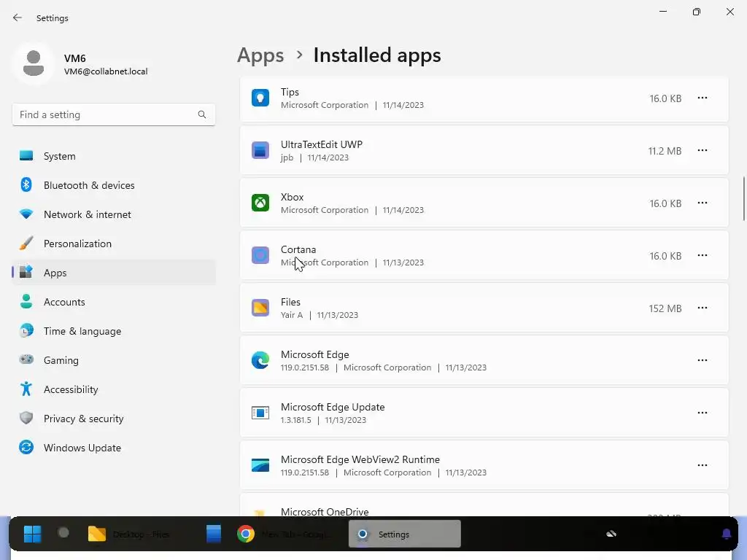747x560 pixels.
Task: Click the Microsoft Edge WebView2 Runtime name
Action: click(360, 459)
